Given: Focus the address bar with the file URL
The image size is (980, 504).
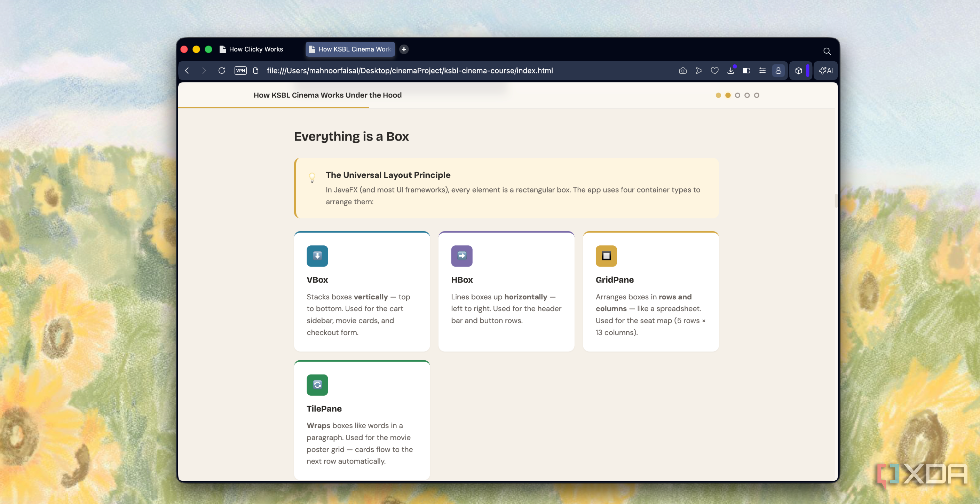Looking at the screenshot, I should (410, 70).
